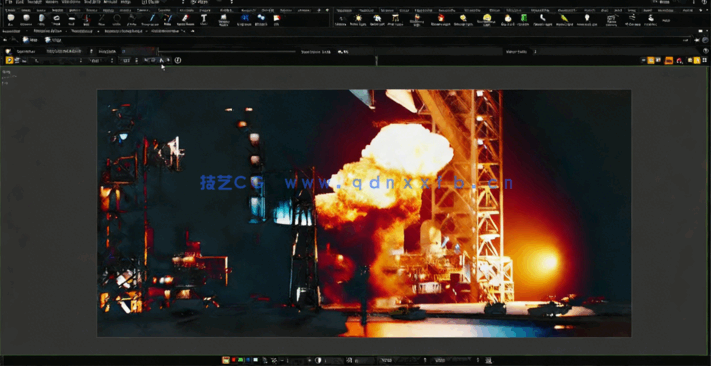
Task: Select the Circle shelf tool
Action: pos(117,19)
